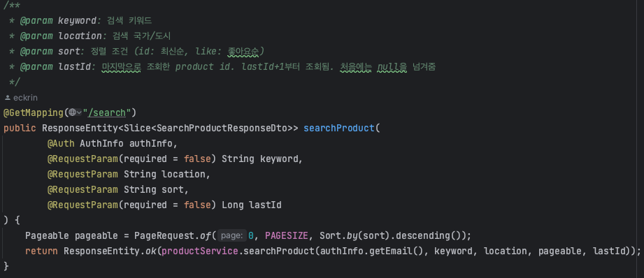Click the "String sort" parameter declaration

pyautogui.click(x=153, y=190)
